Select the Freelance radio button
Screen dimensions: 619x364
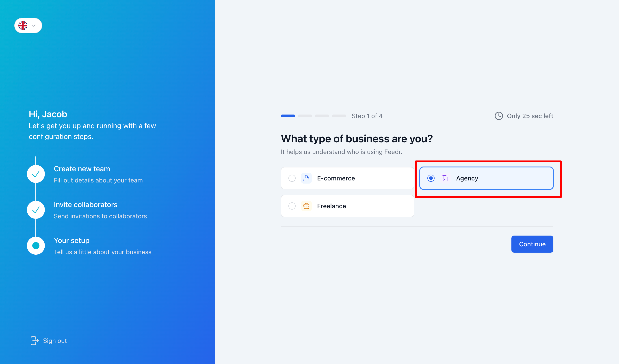tap(292, 206)
